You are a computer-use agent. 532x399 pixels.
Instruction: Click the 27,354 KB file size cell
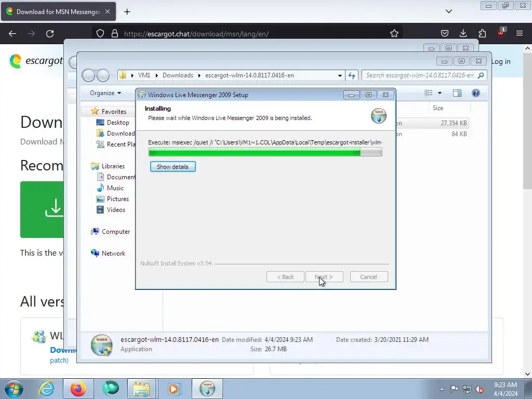pos(454,123)
